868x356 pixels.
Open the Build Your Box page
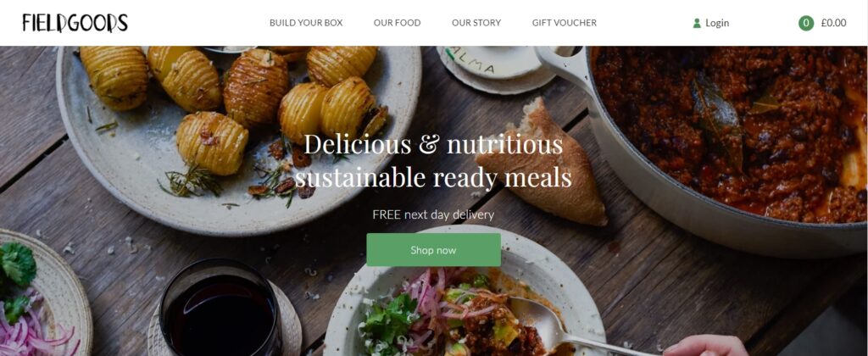point(306,23)
